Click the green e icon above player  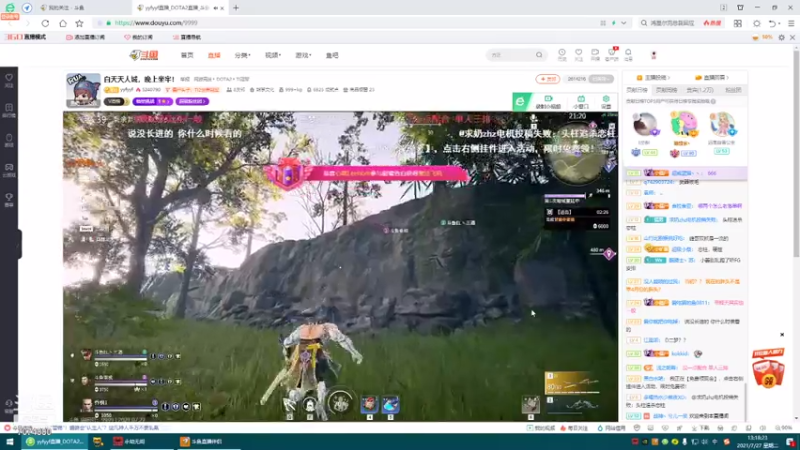[x=520, y=102]
